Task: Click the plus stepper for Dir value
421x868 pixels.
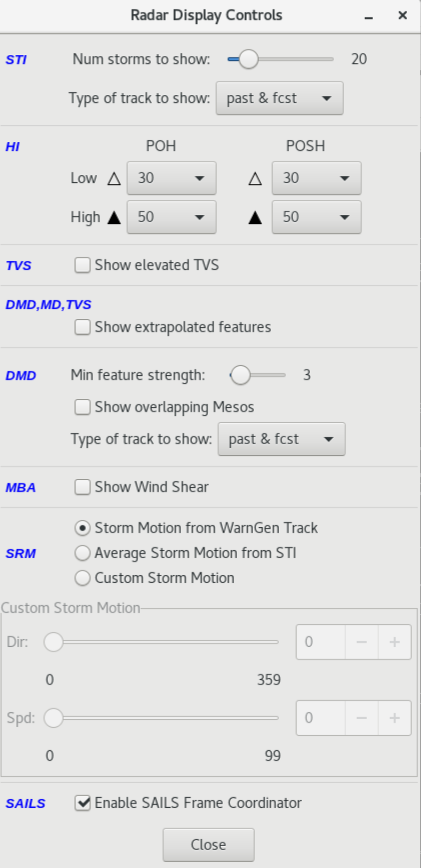Action: tap(394, 642)
